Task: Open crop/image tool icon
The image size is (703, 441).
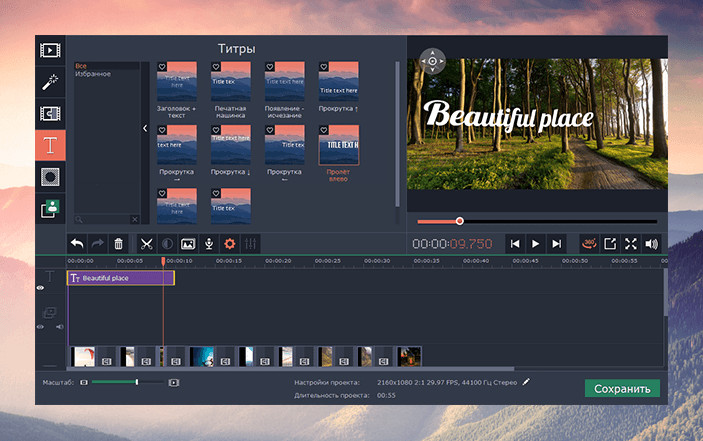Action: pyautogui.click(x=188, y=244)
